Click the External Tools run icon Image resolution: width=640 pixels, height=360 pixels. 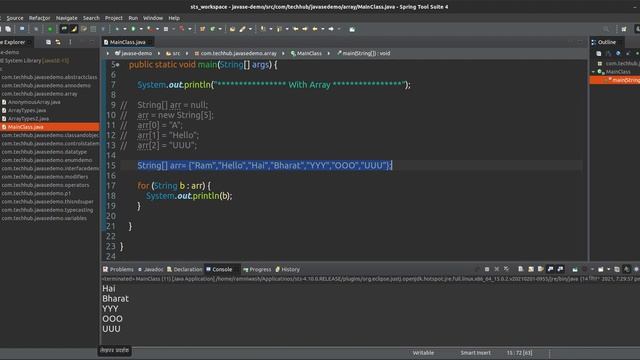pyautogui.click(x=182, y=29)
